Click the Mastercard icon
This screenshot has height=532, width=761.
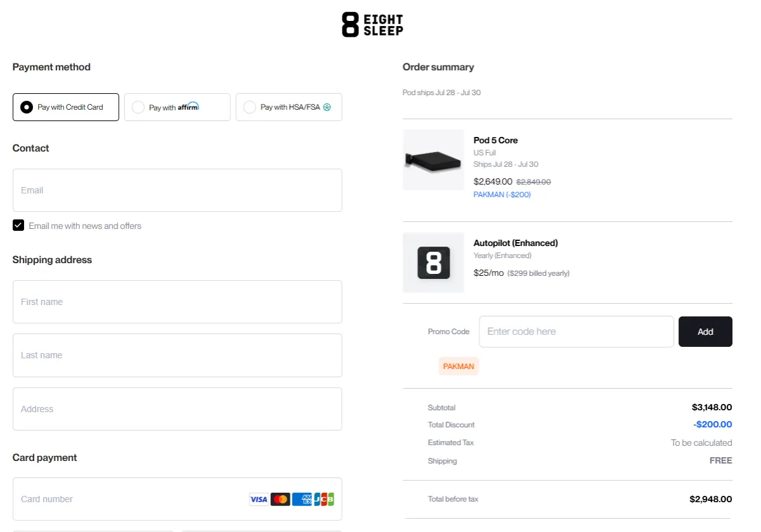(x=280, y=499)
